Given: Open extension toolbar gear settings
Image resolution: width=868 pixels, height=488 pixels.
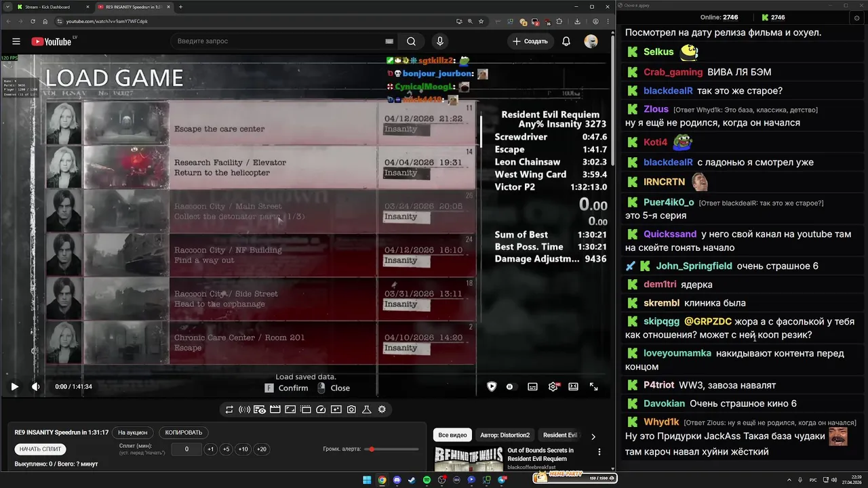Looking at the screenshot, I should (382, 409).
